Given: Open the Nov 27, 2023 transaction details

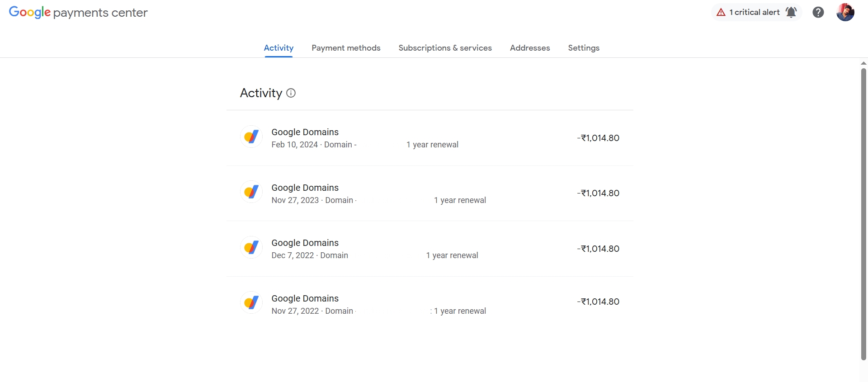Looking at the screenshot, I should [429, 193].
